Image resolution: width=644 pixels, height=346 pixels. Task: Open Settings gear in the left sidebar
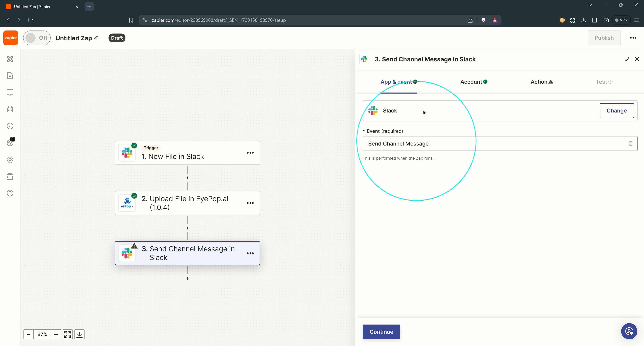(10, 159)
